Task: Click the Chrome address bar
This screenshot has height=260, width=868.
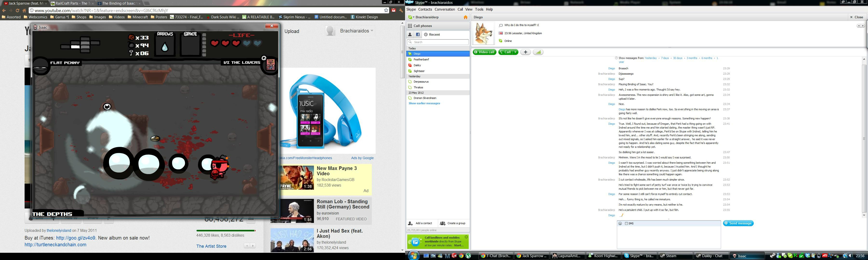Action: 209,10
